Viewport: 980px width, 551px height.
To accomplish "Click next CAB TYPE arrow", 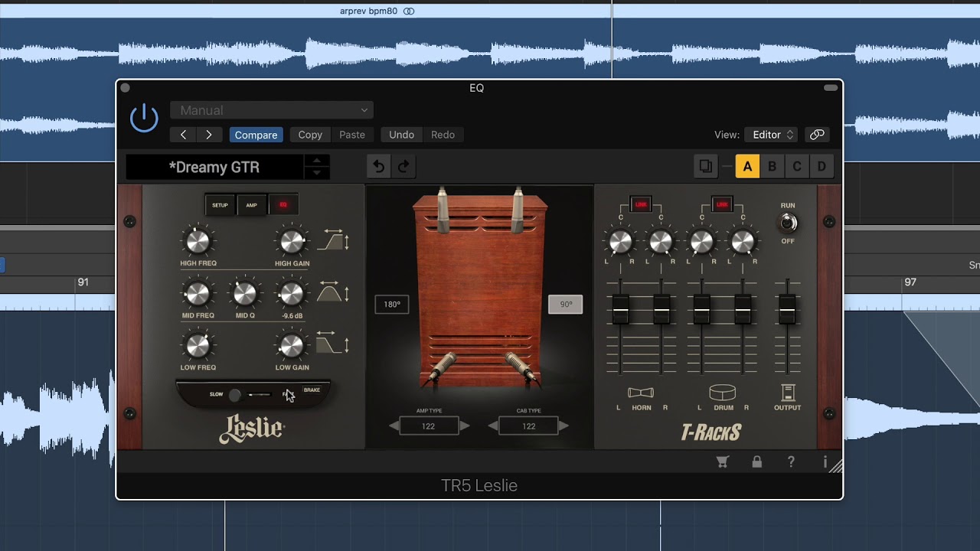I will pos(564,425).
